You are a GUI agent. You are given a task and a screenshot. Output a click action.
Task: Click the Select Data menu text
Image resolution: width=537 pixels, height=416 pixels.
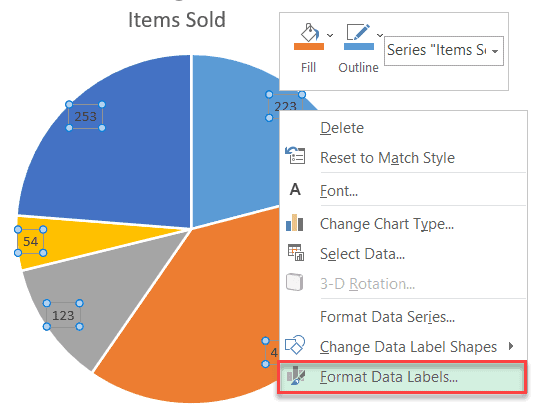[362, 254]
